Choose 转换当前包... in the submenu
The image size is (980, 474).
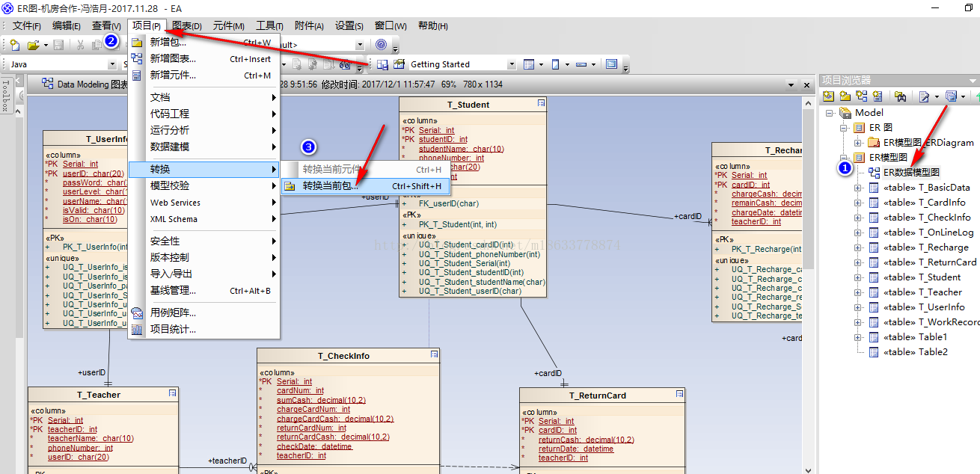tap(365, 185)
